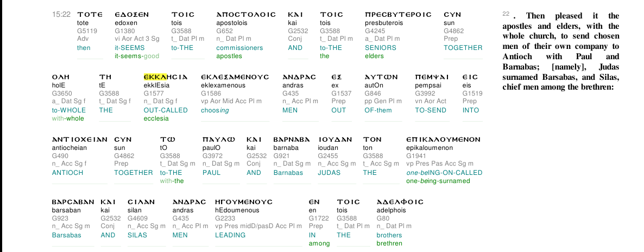Click the Greek word ΠEMΨAI

click(432, 77)
